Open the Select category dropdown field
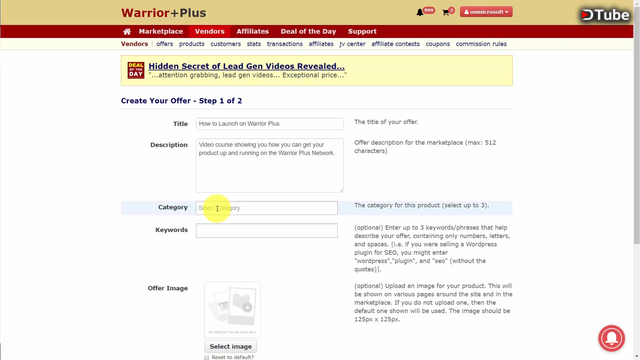 pos(267,208)
